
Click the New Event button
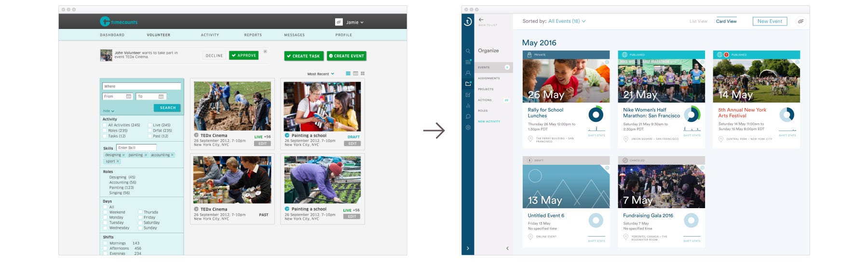pyautogui.click(x=770, y=21)
